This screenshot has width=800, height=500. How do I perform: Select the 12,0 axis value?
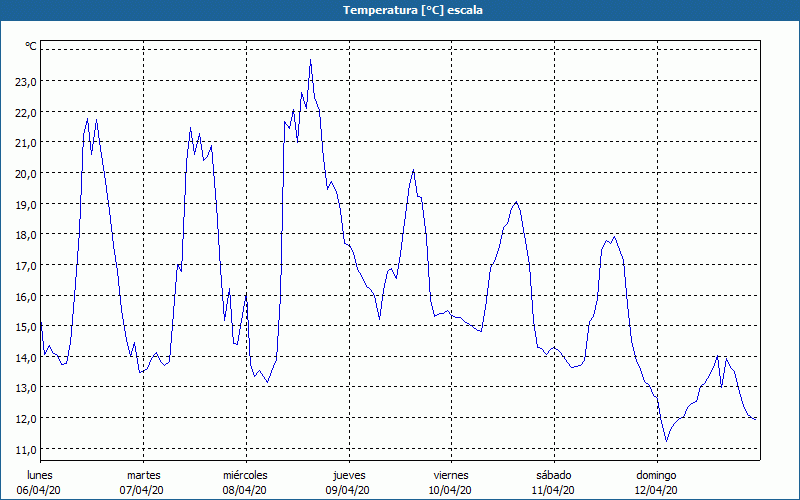click(x=26, y=418)
